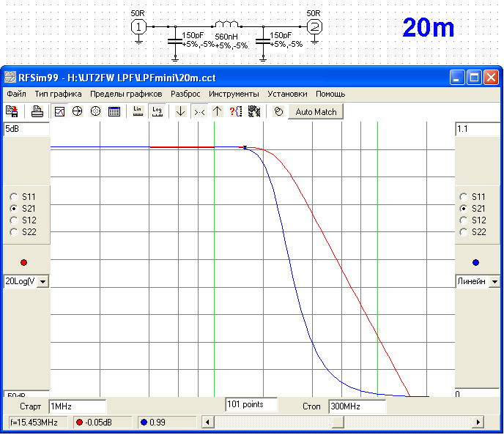Select the Log frequency scale icon
The height and width of the screenshot is (435, 504).
157,111
